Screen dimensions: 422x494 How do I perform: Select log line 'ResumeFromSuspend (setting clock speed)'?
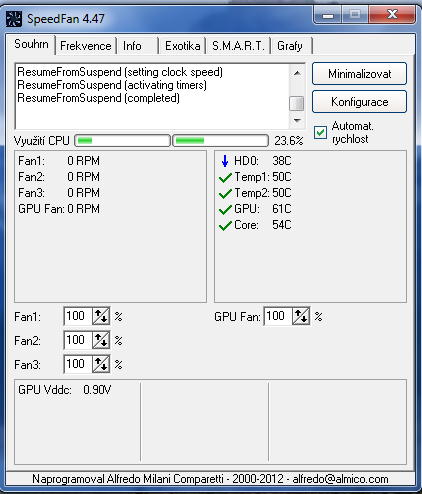point(120,72)
